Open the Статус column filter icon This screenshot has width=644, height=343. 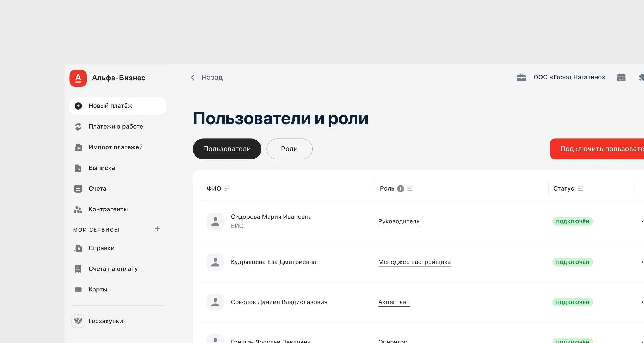(x=580, y=189)
